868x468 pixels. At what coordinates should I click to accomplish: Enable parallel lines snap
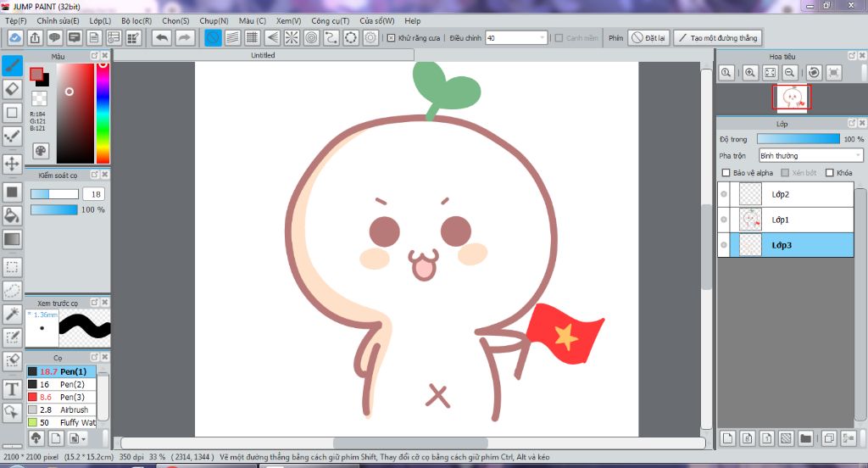(x=232, y=37)
